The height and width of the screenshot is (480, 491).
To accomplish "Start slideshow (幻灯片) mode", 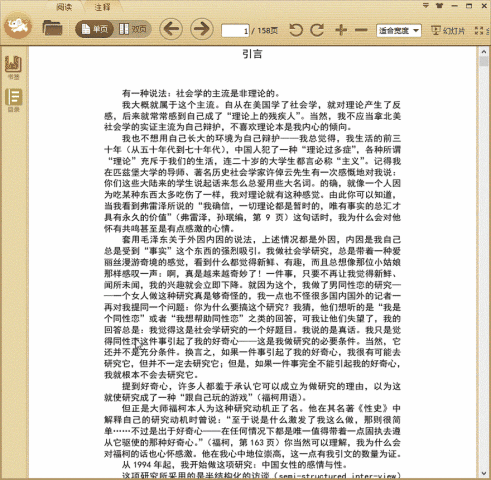I will (448, 31).
